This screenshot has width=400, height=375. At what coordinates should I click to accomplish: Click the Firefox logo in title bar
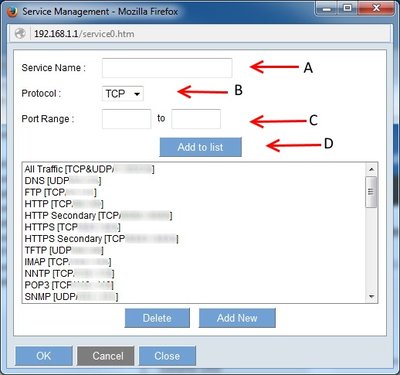coord(12,12)
